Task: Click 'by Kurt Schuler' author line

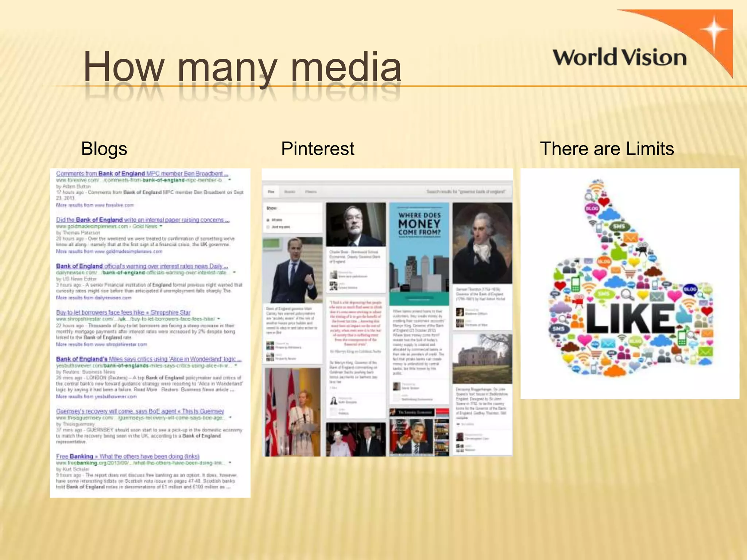Action: (x=73, y=469)
